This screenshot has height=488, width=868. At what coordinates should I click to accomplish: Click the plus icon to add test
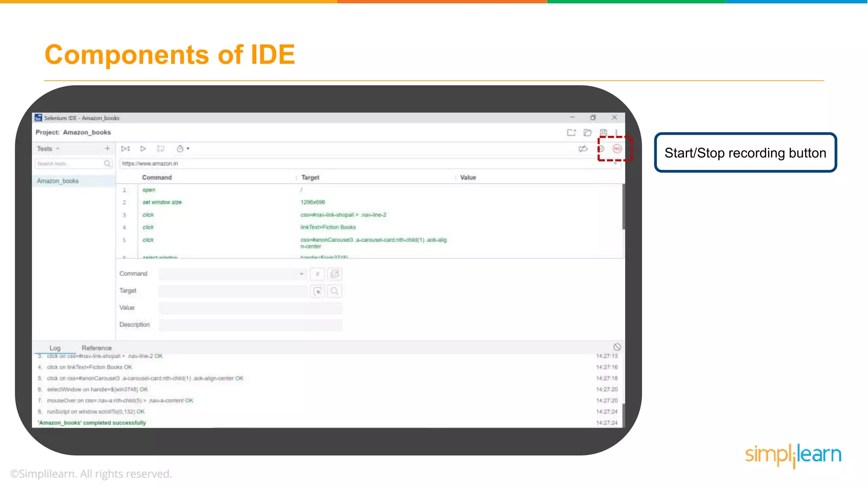click(x=107, y=148)
